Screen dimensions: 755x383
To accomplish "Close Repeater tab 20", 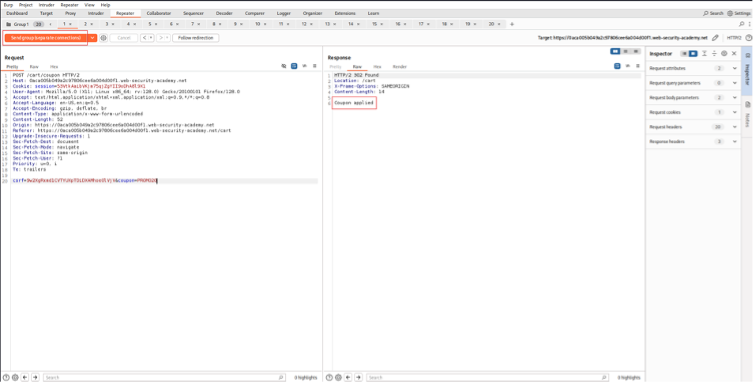I will click(x=499, y=24).
